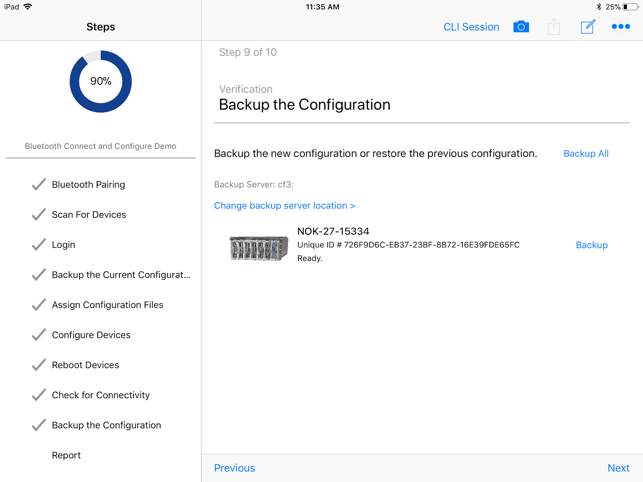Viewport: 643px width, 482px height.
Task: Tap the battery indicator icon
Action: [630, 7]
